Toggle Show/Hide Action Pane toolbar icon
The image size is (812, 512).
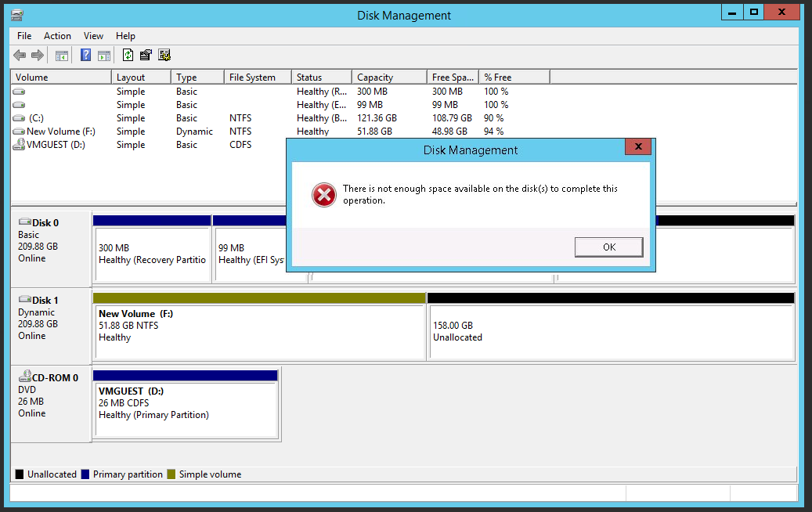(104, 56)
